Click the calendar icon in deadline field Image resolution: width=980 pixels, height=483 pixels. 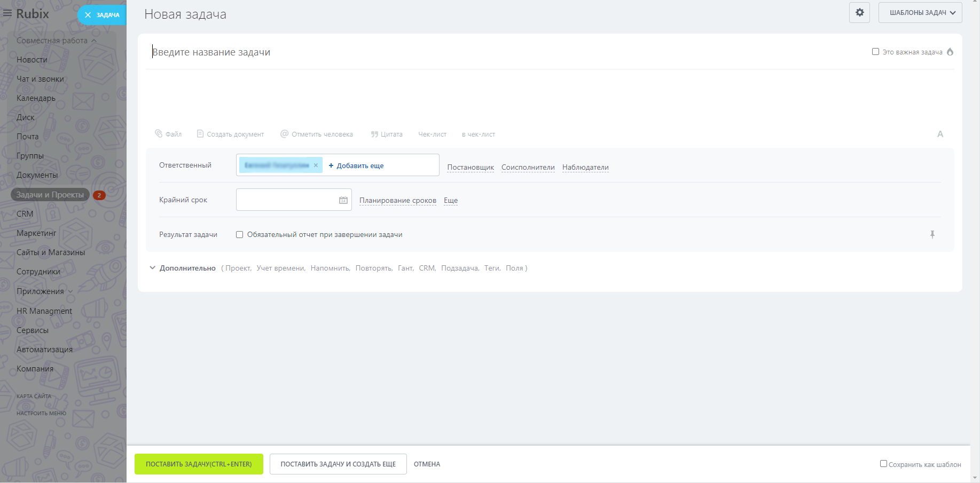(x=343, y=200)
